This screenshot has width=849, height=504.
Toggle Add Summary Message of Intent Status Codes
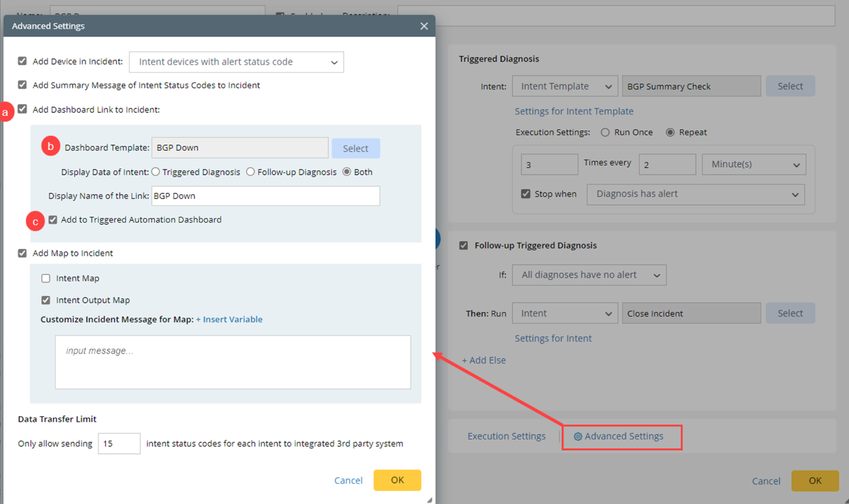tap(23, 85)
